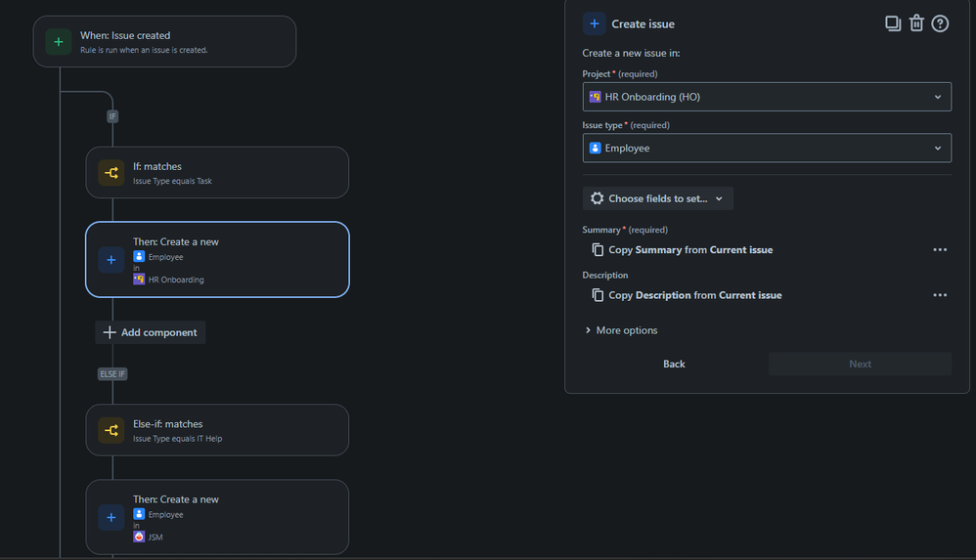
Task: Open help with the question mark icon
Action: coord(940,23)
